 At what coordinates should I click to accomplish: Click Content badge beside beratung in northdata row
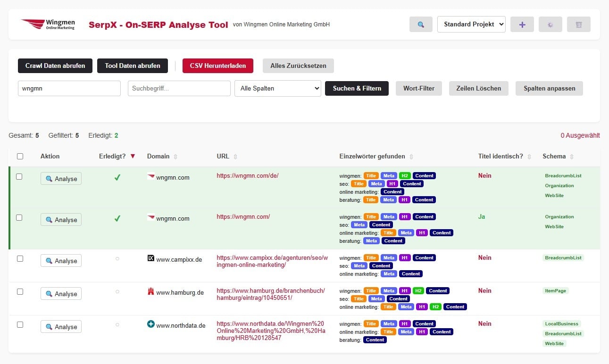(x=375, y=340)
